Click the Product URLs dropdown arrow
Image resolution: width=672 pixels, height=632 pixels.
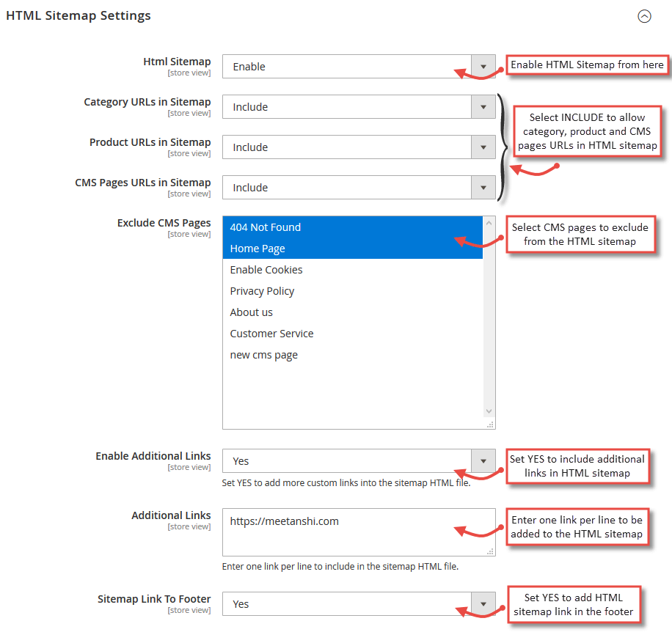[x=483, y=147]
